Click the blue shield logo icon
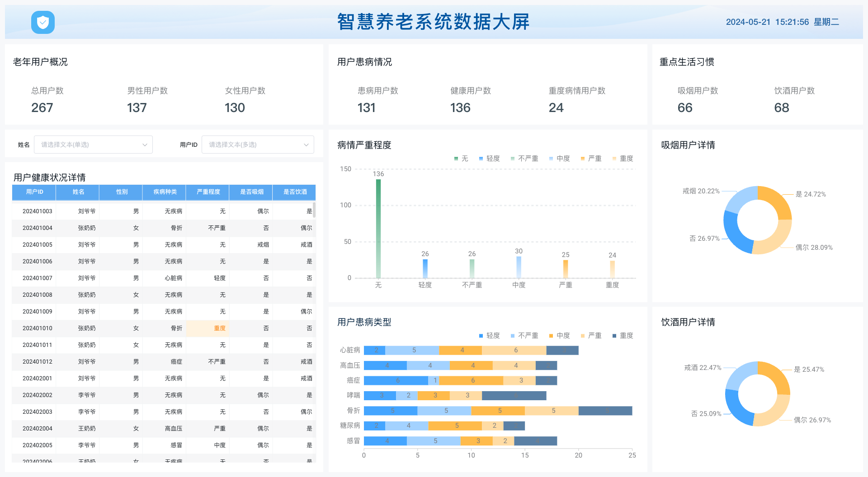The height and width of the screenshot is (477, 868). 43,22
